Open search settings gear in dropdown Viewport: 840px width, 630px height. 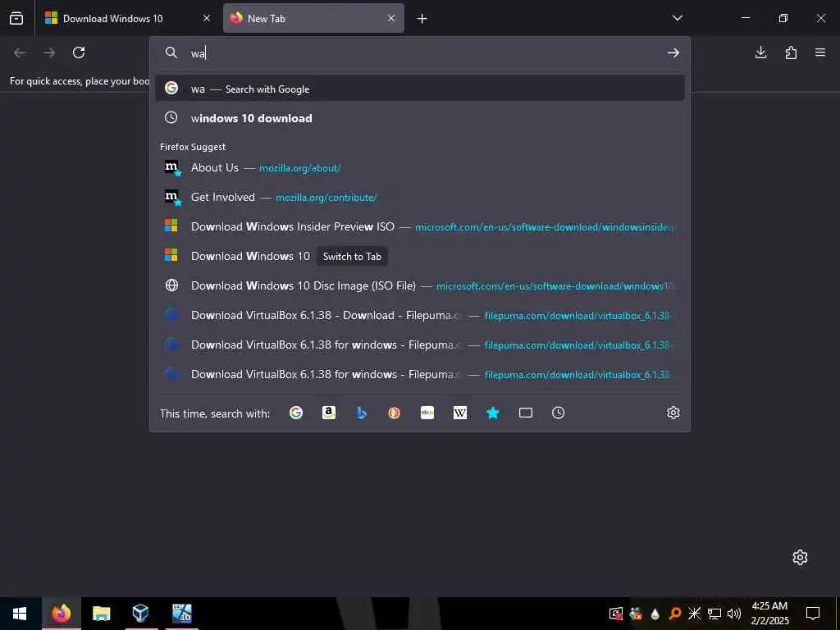pyautogui.click(x=673, y=413)
